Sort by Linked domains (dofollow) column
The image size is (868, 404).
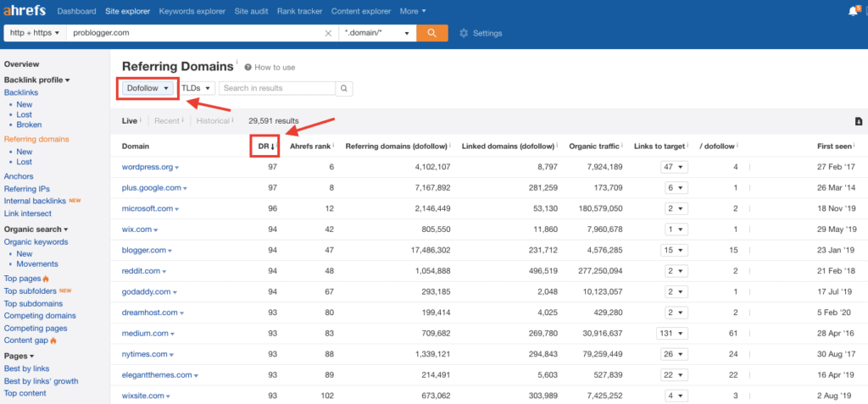508,147
